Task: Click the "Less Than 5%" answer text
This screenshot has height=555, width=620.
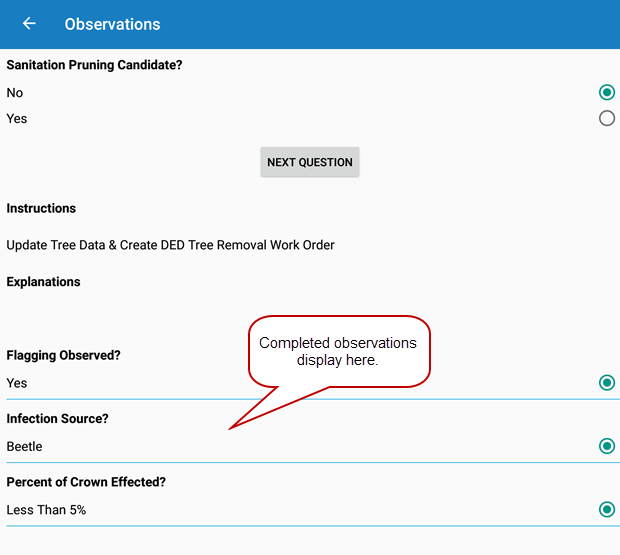Action: 46,510
